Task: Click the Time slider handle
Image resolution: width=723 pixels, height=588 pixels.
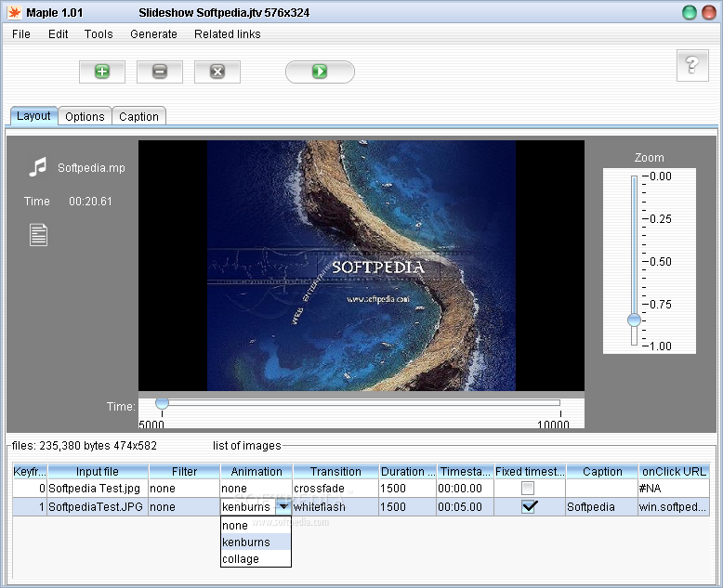Action: pyautogui.click(x=162, y=403)
